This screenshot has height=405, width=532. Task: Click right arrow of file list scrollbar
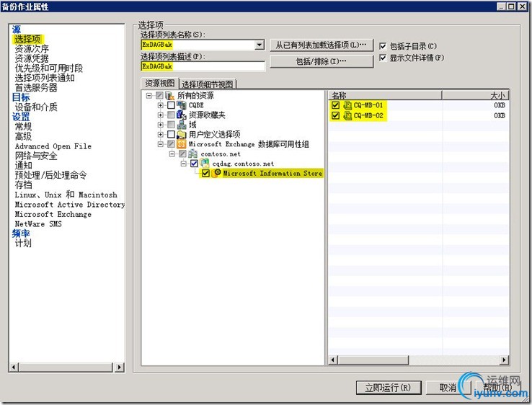[x=504, y=360]
